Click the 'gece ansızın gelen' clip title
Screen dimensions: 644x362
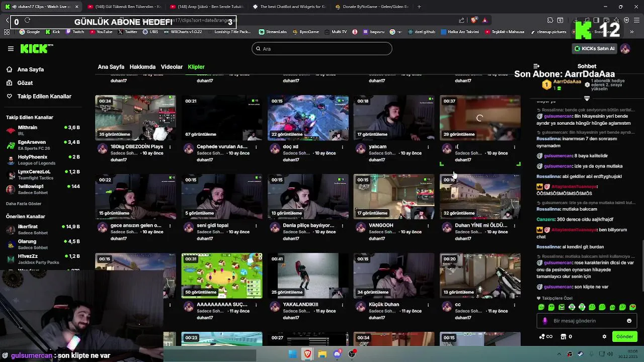tap(136, 225)
